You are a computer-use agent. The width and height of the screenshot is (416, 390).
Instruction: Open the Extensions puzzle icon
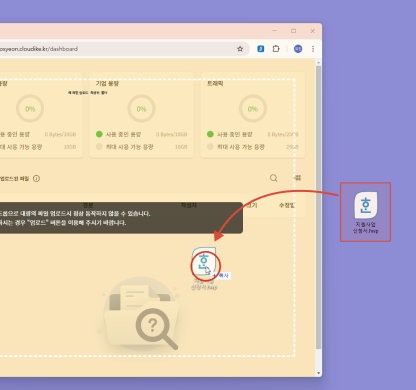coord(276,49)
